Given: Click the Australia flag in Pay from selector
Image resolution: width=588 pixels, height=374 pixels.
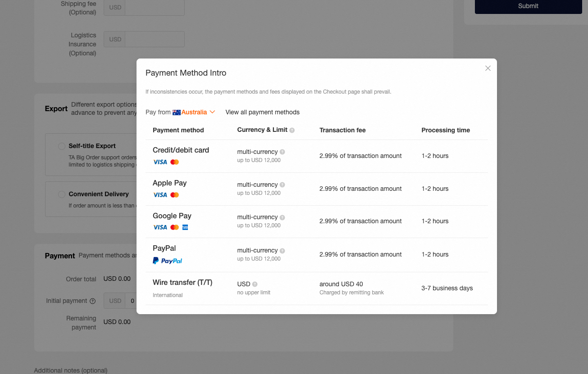Looking at the screenshot, I should pos(177,113).
